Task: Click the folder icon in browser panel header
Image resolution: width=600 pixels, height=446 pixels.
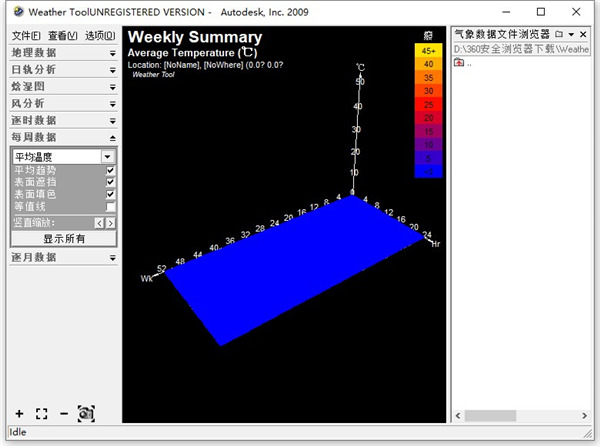Action: [559, 34]
